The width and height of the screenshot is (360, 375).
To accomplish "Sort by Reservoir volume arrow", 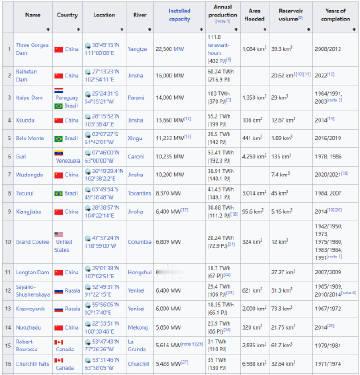I will tap(309, 30).
